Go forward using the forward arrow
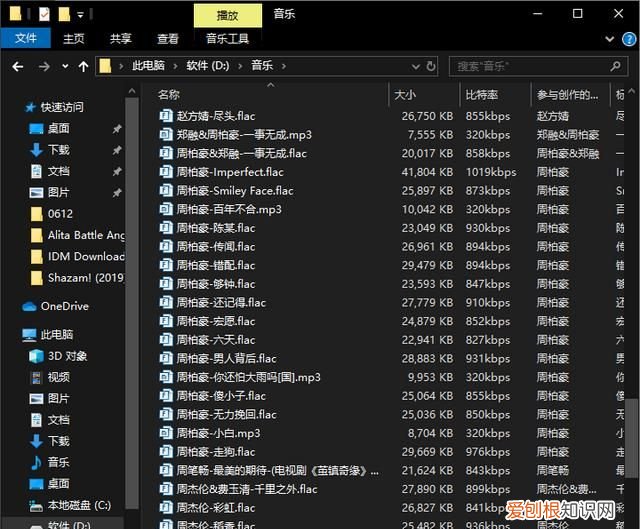 click(44, 66)
